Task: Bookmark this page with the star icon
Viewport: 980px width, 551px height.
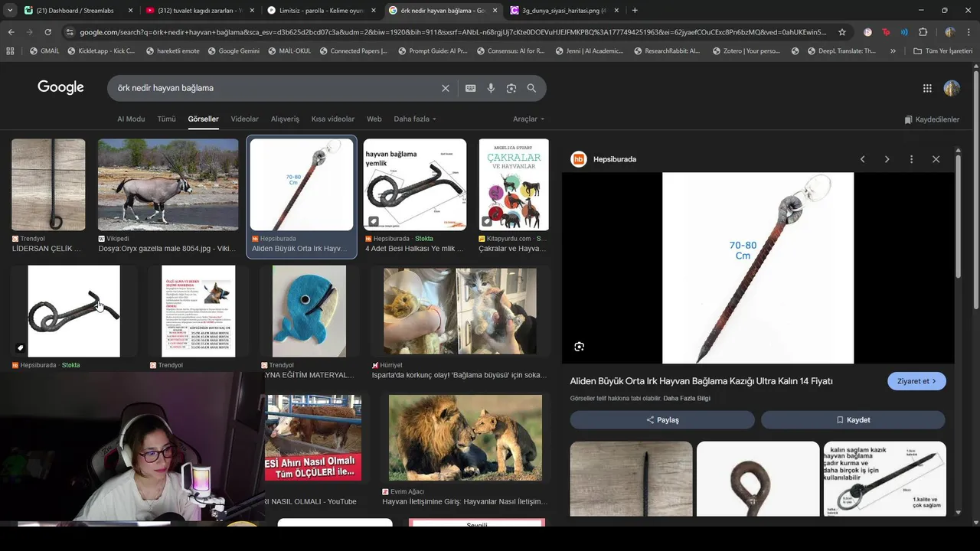Action: pos(842,32)
